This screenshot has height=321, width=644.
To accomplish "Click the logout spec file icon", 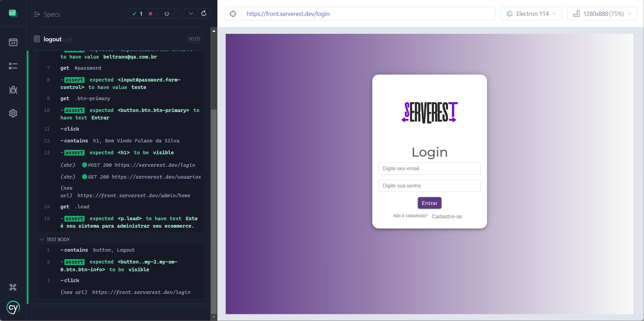I will point(37,39).
